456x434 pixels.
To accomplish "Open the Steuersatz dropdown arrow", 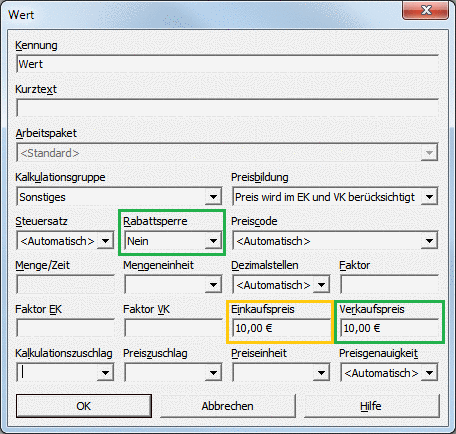I will click(105, 241).
